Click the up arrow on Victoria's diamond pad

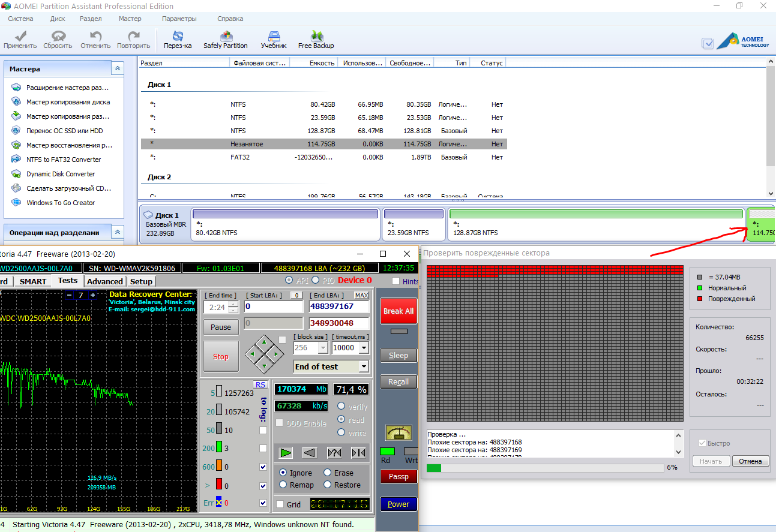coord(265,342)
